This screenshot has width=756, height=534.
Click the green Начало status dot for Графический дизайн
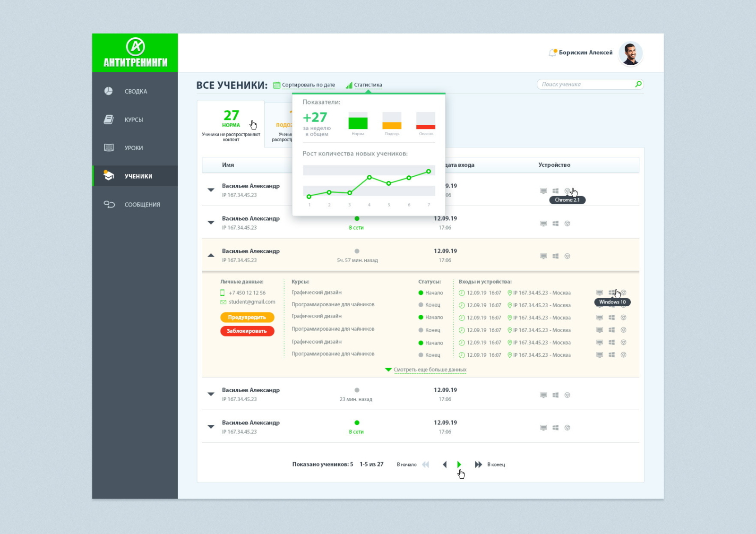click(420, 293)
